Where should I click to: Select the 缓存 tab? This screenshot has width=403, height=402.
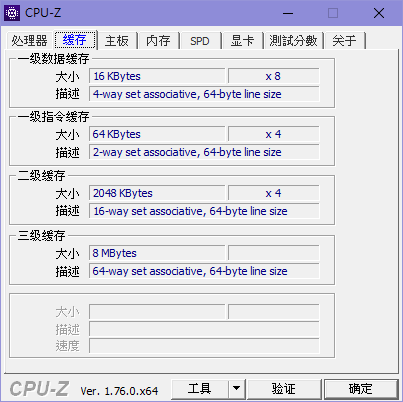coord(75,40)
